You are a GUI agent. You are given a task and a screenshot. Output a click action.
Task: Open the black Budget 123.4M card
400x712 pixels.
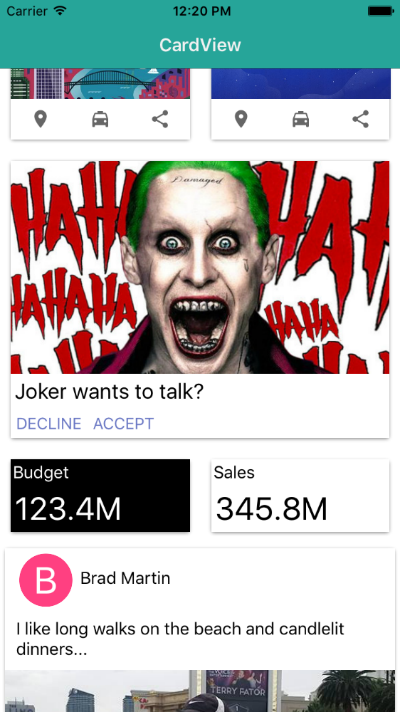point(100,495)
